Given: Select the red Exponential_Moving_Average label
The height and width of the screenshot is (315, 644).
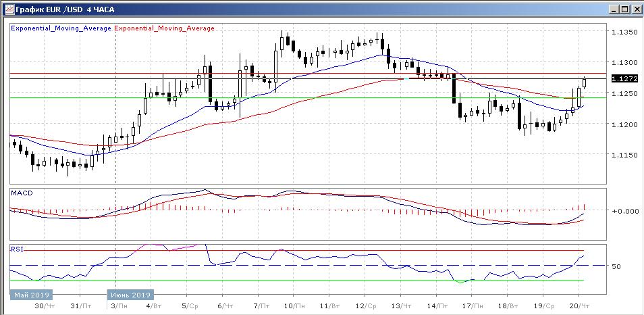Looking at the screenshot, I should [164, 28].
